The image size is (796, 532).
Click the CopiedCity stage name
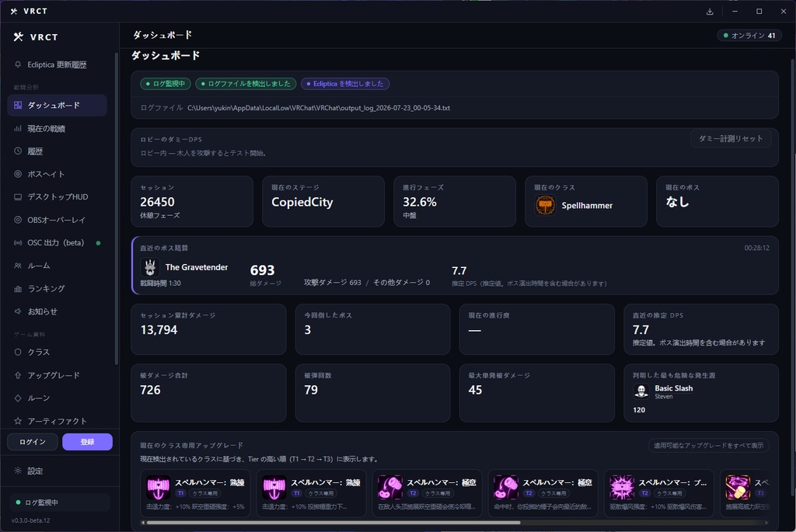point(302,202)
